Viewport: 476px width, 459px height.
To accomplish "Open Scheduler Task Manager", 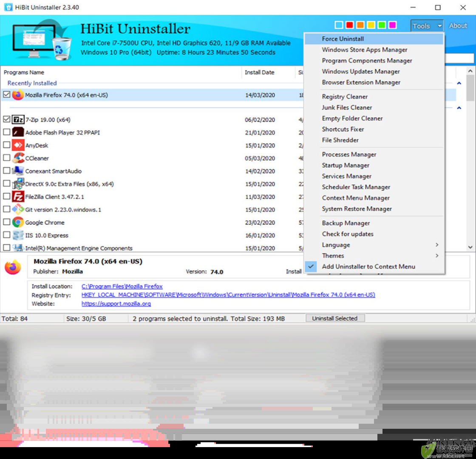I will point(374,187).
